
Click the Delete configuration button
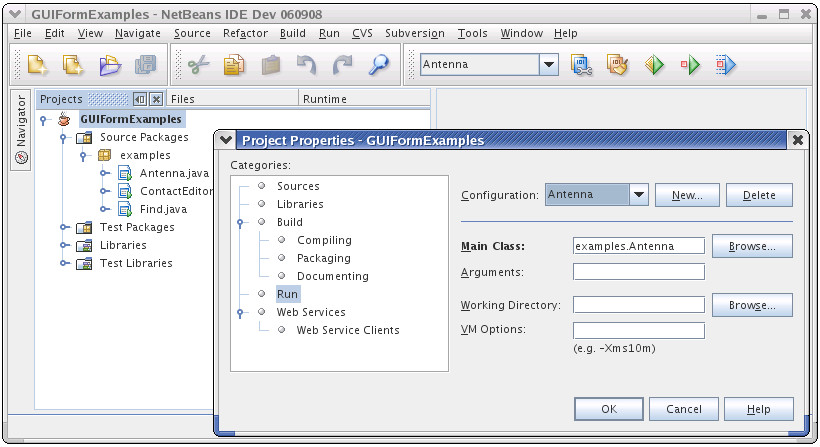click(x=759, y=195)
